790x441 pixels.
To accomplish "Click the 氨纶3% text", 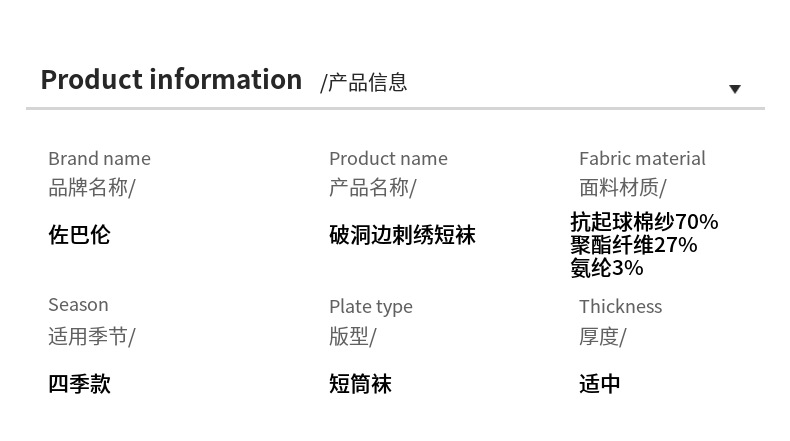I will tap(607, 268).
